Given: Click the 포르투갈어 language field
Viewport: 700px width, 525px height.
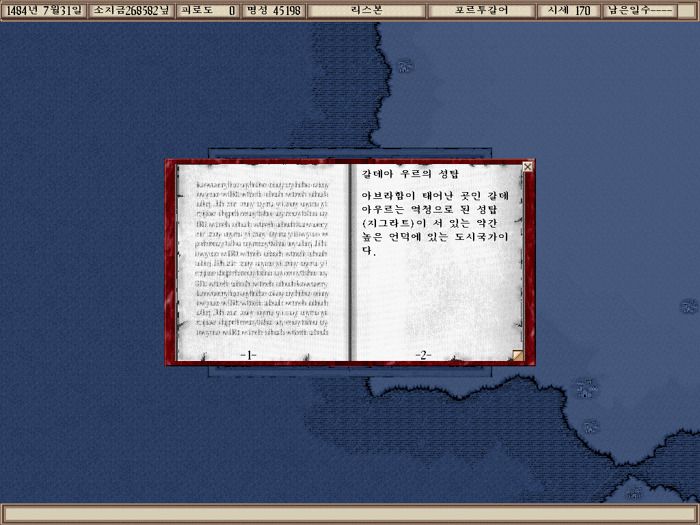Looking at the screenshot, I should click(x=481, y=10).
